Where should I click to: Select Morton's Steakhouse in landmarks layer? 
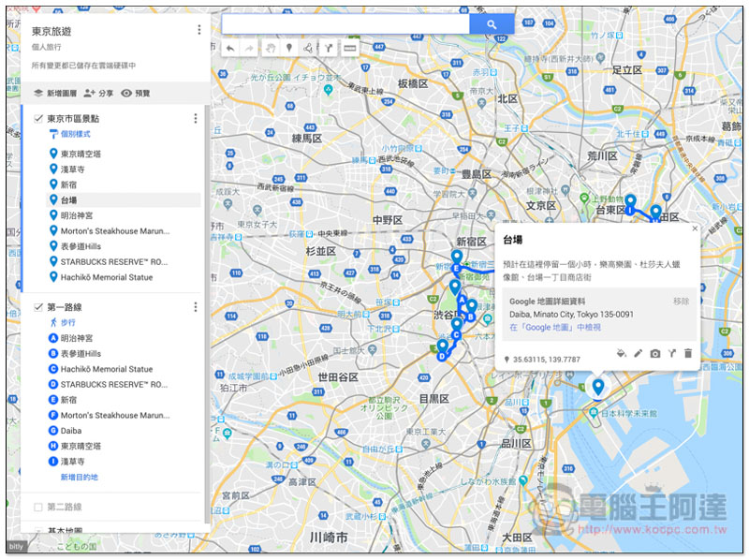pyautogui.click(x=114, y=230)
